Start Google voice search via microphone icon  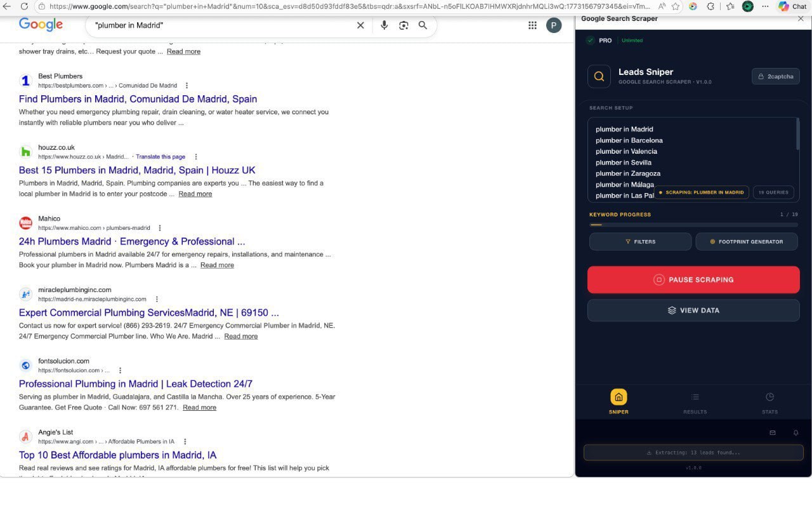384,25
